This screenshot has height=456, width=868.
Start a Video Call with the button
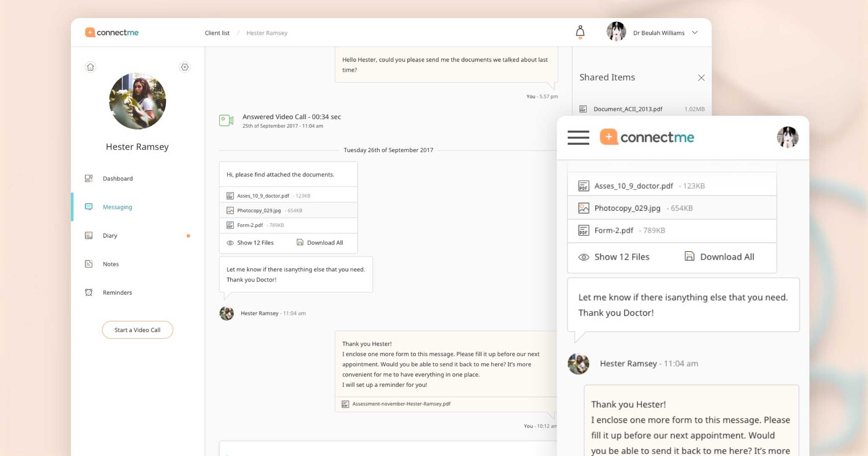pos(137,330)
